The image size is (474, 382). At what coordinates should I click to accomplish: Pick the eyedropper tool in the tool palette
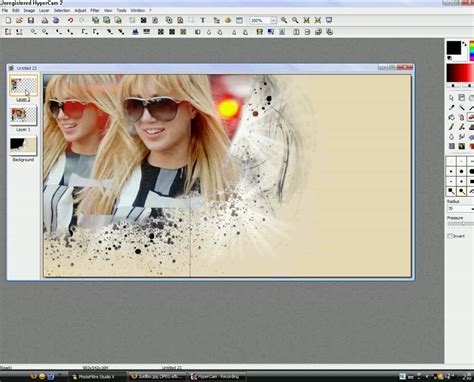coord(452,108)
